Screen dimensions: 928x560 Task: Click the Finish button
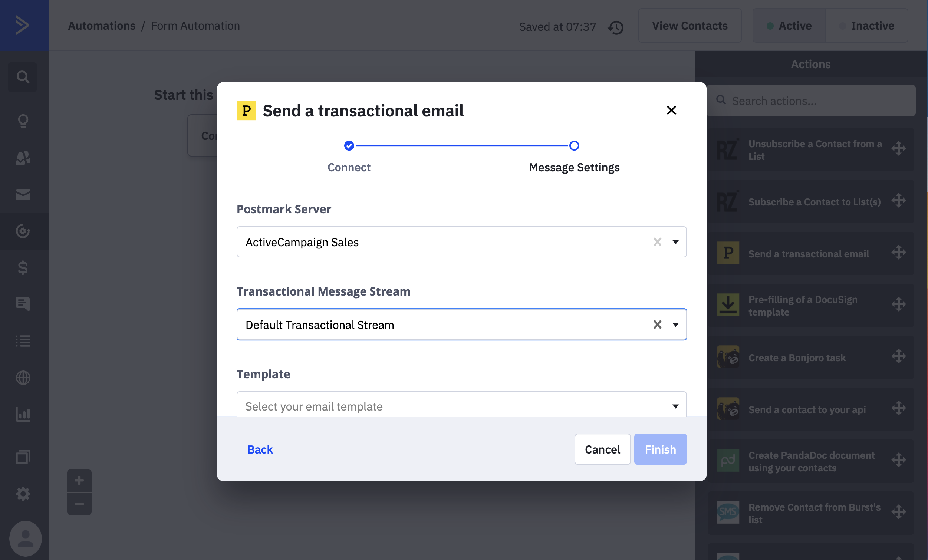coord(660,449)
